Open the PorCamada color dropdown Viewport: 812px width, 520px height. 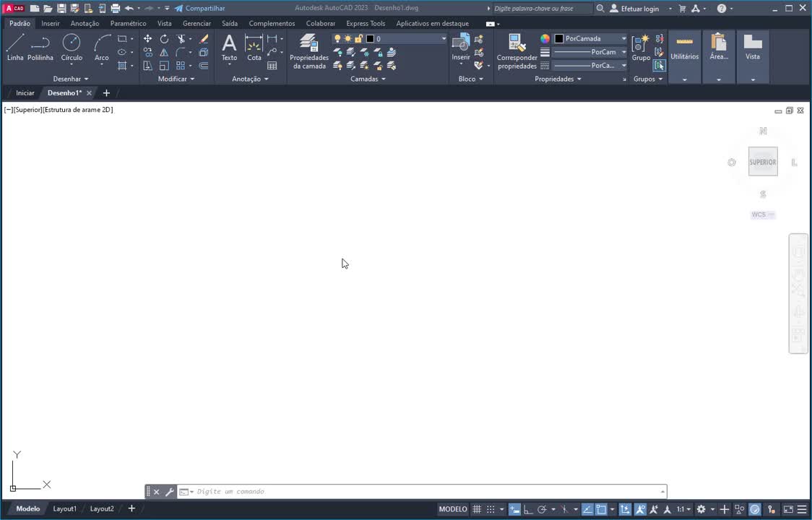click(623, 38)
